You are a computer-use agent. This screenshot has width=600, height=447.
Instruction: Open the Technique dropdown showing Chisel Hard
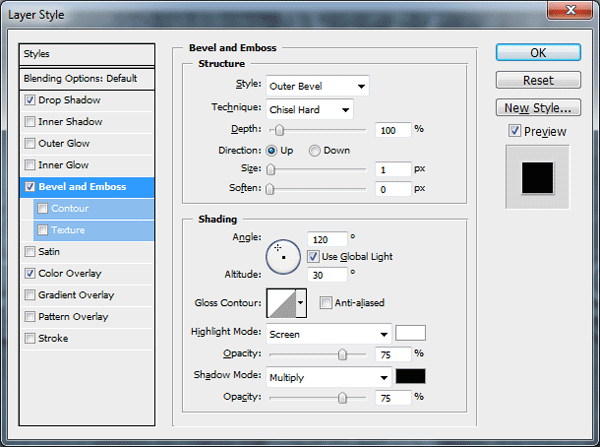pyautogui.click(x=310, y=109)
